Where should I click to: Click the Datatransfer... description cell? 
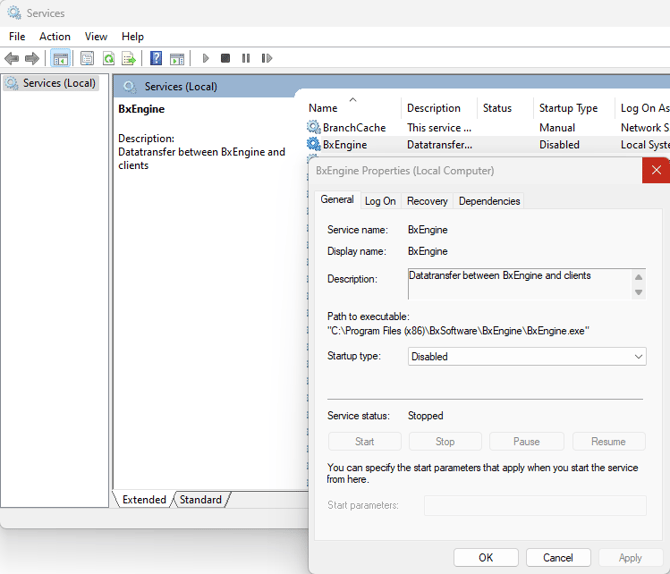tap(439, 145)
